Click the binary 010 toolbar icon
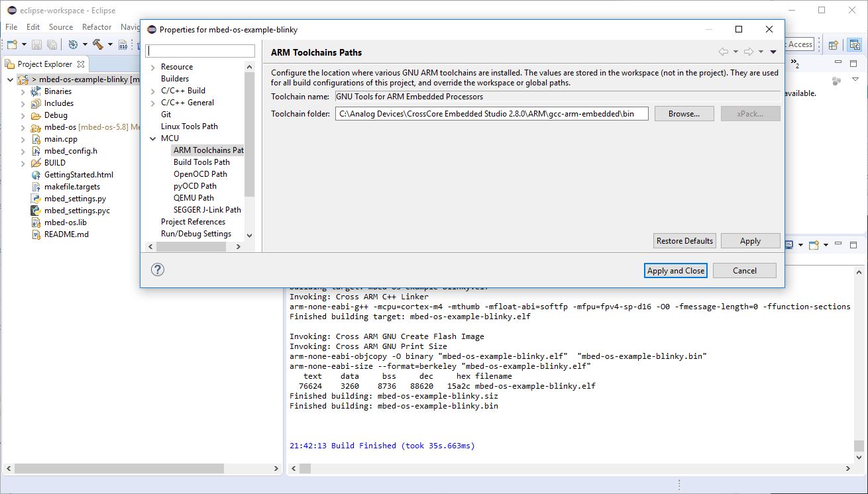This screenshot has height=494, width=868. [x=123, y=44]
